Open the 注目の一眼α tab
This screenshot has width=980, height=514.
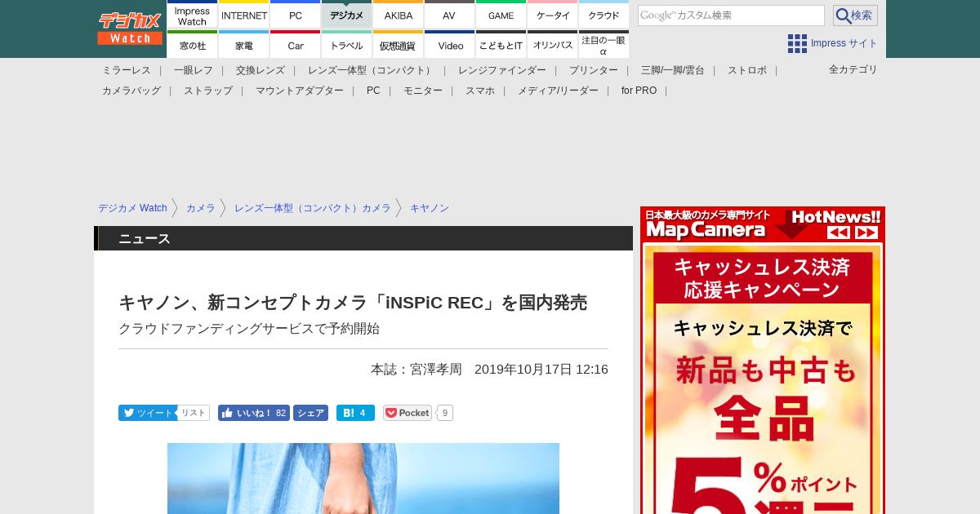(x=604, y=45)
